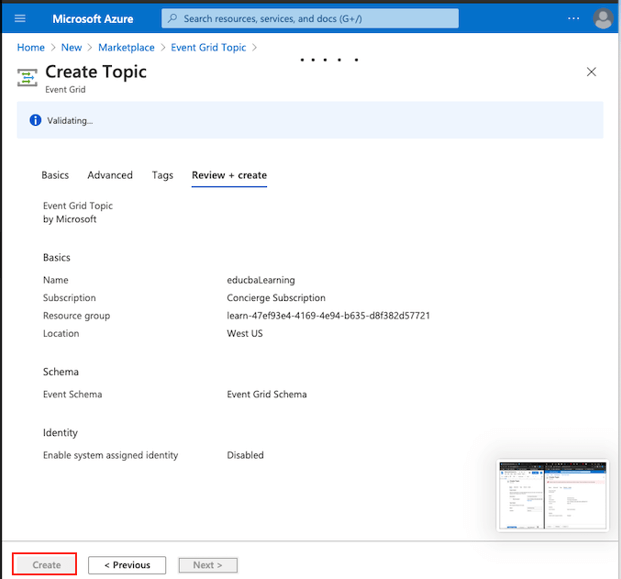Go to Home in the breadcrumb
The width and height of the screenshot is (621, 579).
[x=31, y=47]
